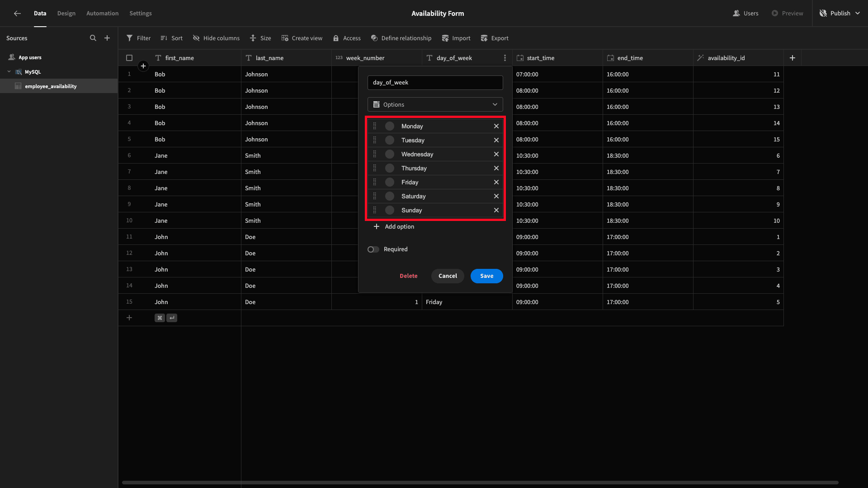Search sources with magnifier icon
The height and width of the screenshot is (488, 868).
93,38
